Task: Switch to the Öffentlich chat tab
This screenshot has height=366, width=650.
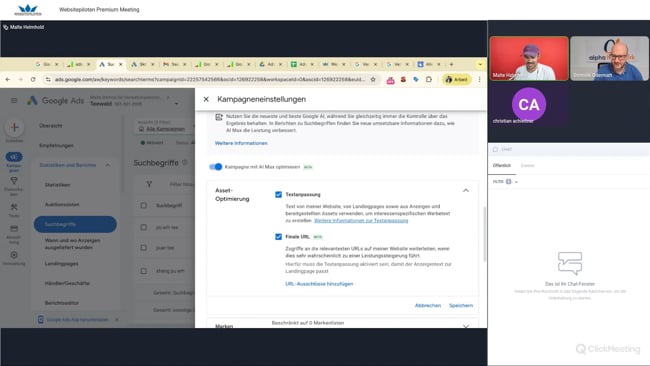Action: pyautogui.click(x=502, y=165)
